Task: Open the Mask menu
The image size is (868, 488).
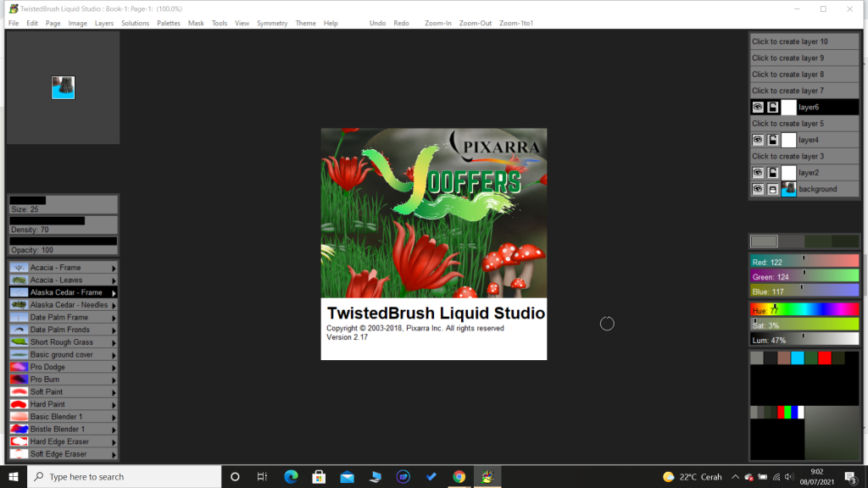Action: click(x=196, y=23)
